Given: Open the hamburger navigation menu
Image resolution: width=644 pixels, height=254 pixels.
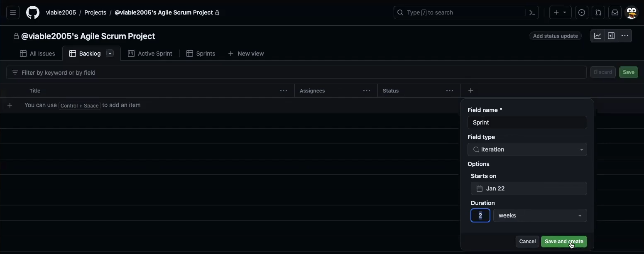Looking at the screenshot, I should [13, 12].
